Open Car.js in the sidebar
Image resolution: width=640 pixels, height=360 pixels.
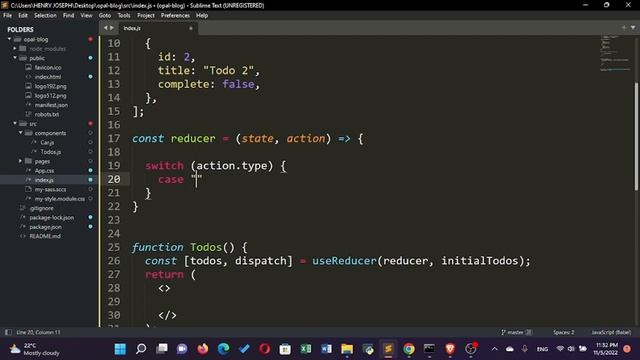[47, 142]
